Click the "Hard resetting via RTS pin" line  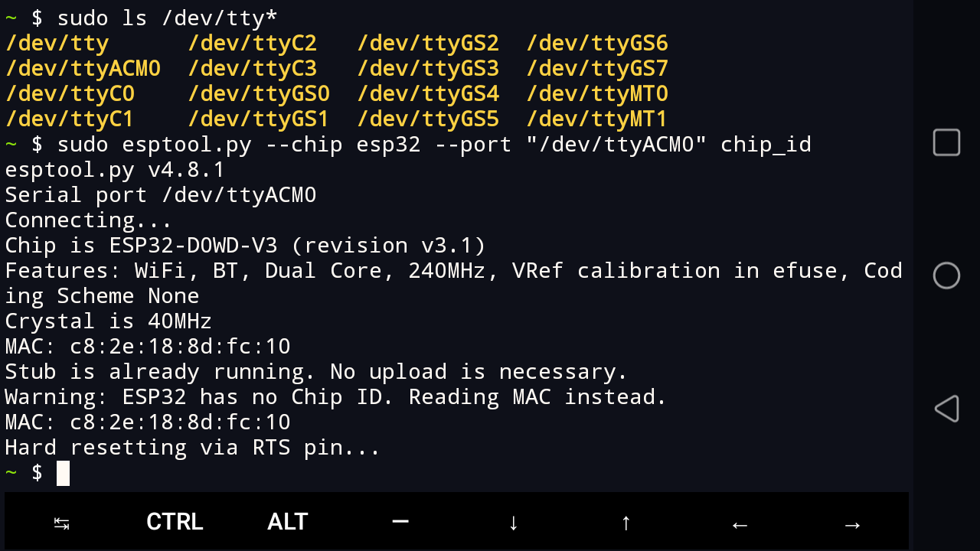click(x=192, y=448)
